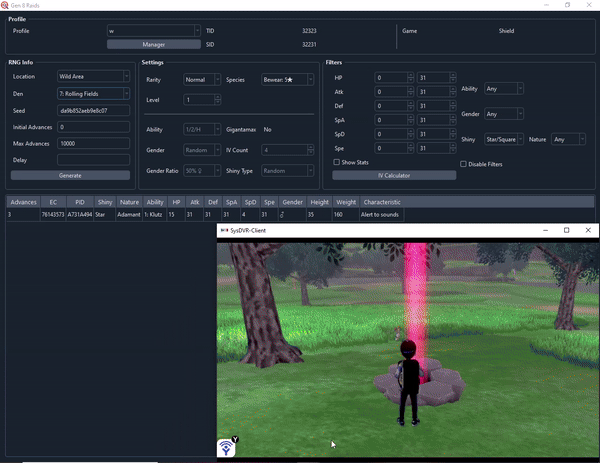Sort by the PID column header
Viewport: 600px width, 463px height.
point(80,202)
